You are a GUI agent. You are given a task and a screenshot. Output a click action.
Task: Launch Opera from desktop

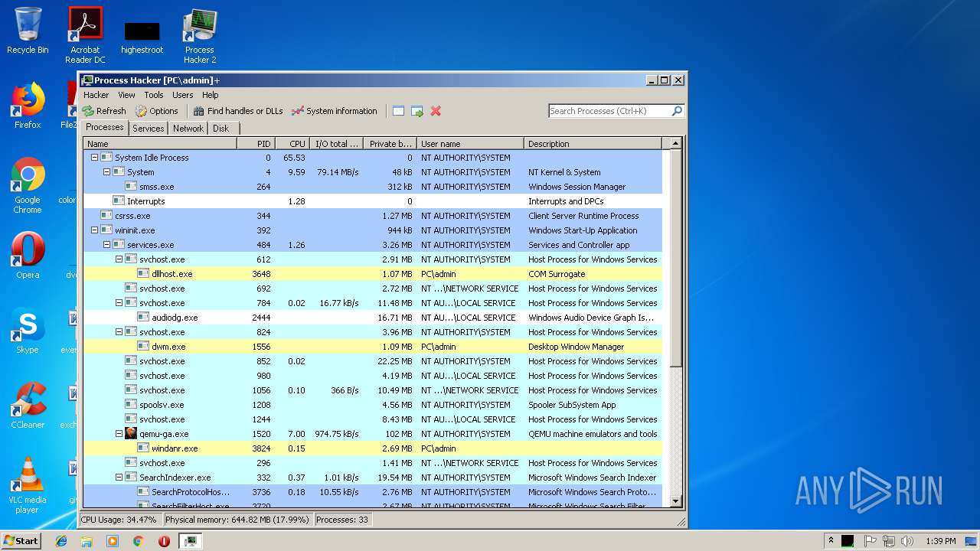coord(28,256)
